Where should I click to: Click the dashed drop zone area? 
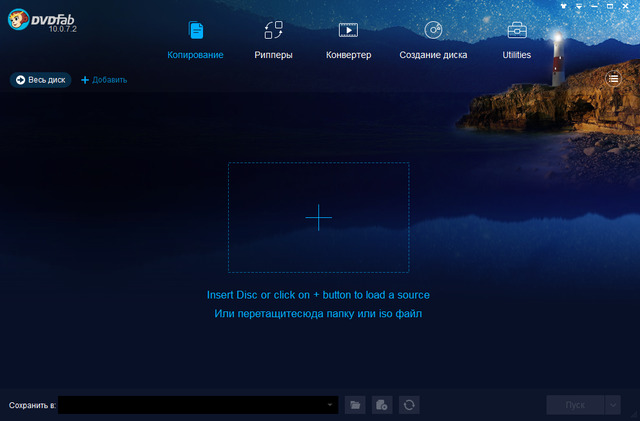click(318, 217)
